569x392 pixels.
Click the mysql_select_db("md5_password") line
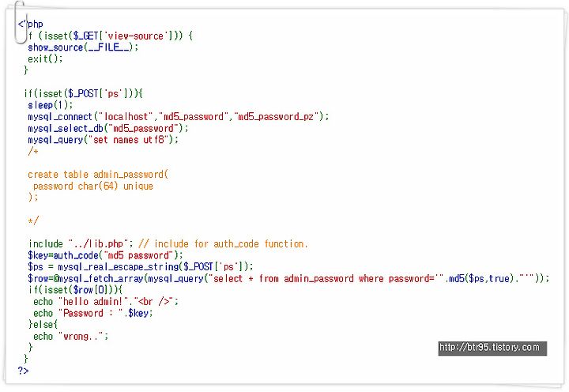108,129
